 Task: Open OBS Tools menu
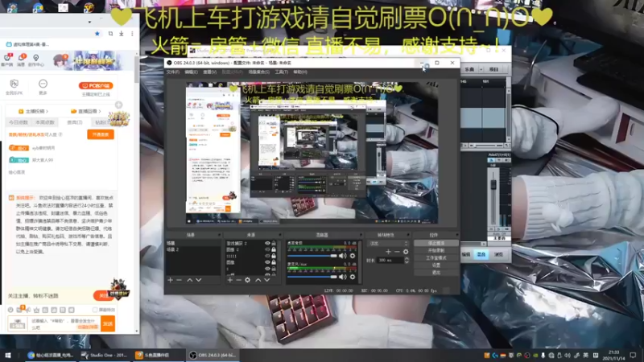pos(281,72)
